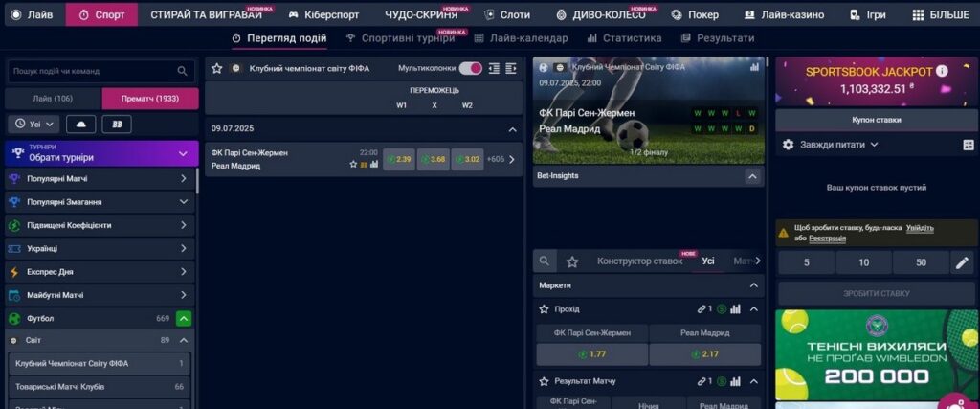Select Статистика tab
The height and width of the screenshot is (409, 980).
pos(624,38)
